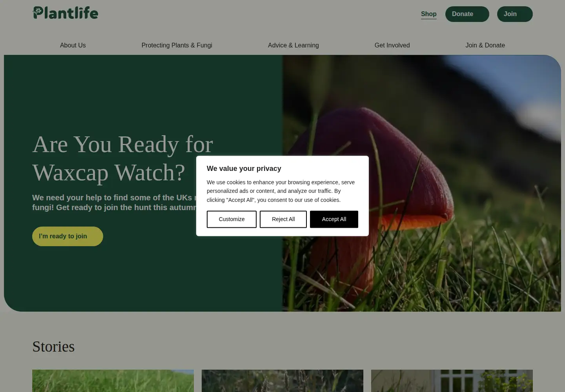Screen dimensions: 565x392
Task: Open the story thumbnail showing a window
Action: coord(452,381)
